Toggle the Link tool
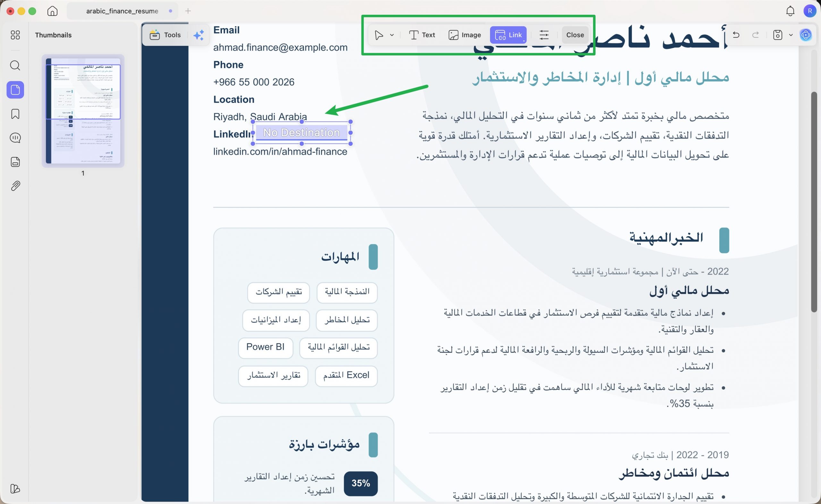The width and height of the screenshot is (821, 504). (x=508, y=35)
